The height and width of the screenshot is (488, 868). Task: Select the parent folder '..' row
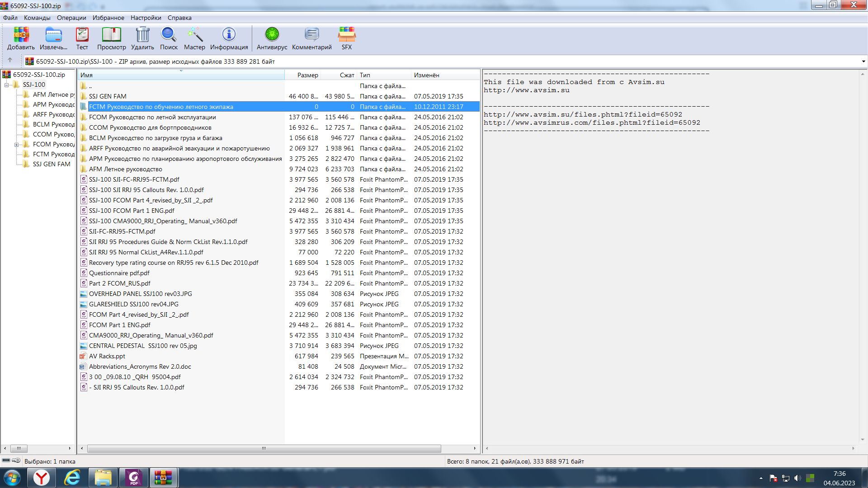tap(279, 86)
